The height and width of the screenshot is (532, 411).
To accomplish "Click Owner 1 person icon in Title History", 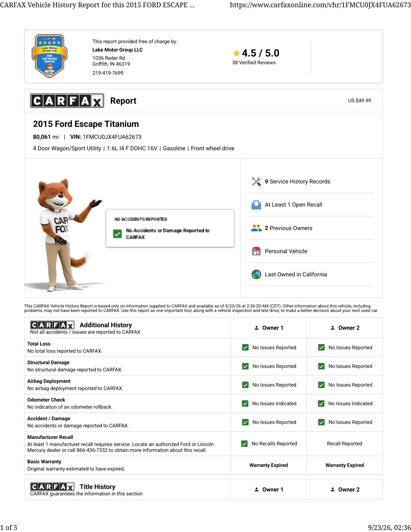I will [257, 490].
